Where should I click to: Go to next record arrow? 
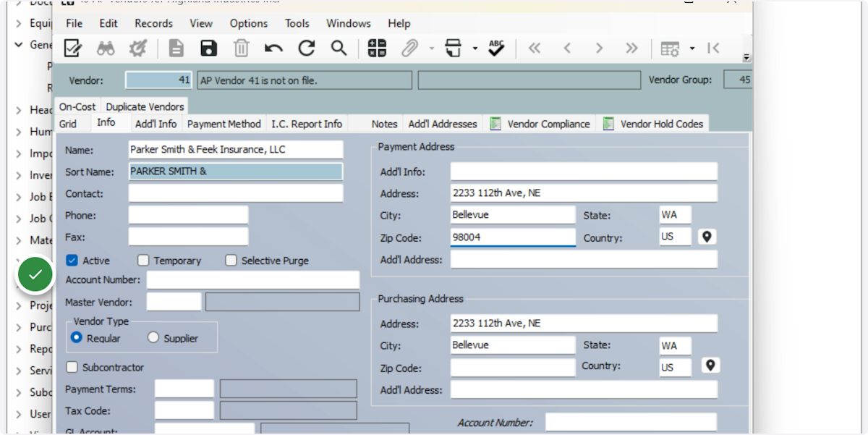(599, 48)
